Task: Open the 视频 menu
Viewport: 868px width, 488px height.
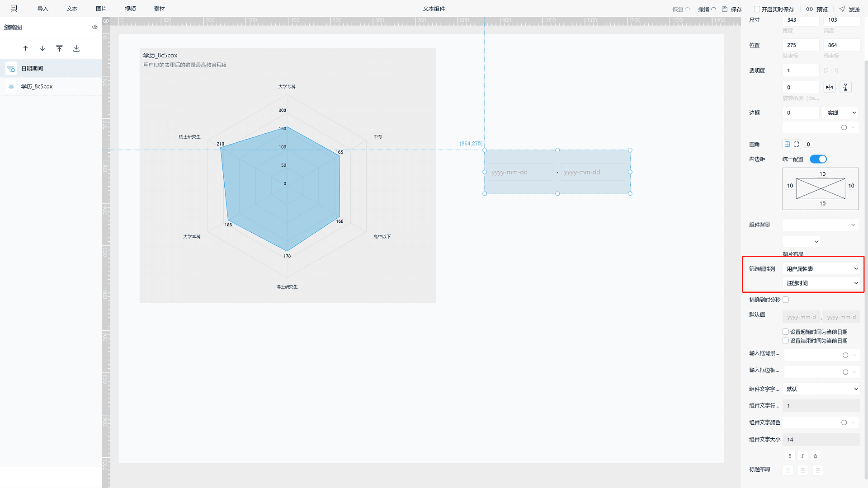Action: click(x=130, y=9)
